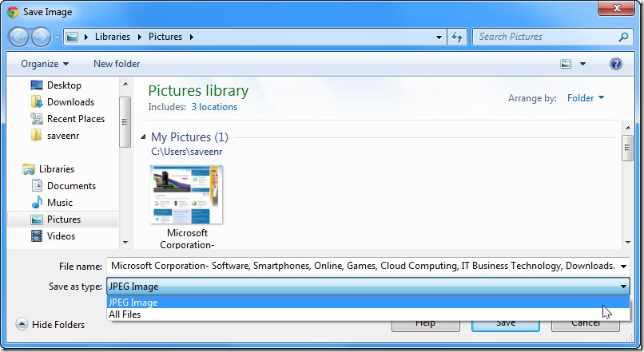Open the Music library
644x352 pixels.
60,203
